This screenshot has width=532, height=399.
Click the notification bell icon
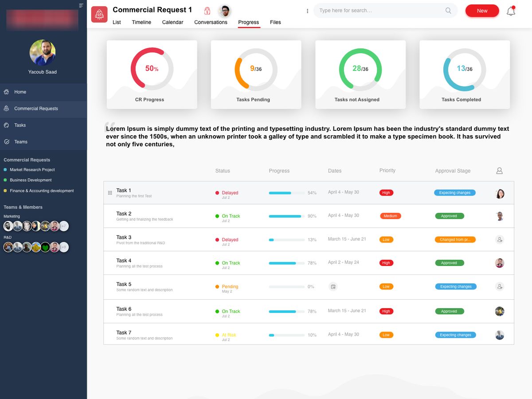pos(511,12)
